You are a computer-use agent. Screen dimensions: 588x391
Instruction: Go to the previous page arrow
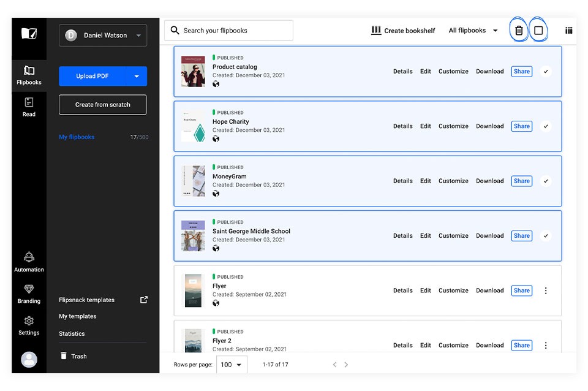334,365
